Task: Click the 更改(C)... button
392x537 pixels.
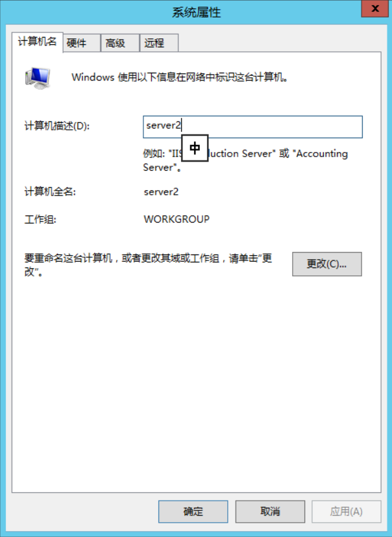Action: (x=327, y=264)
